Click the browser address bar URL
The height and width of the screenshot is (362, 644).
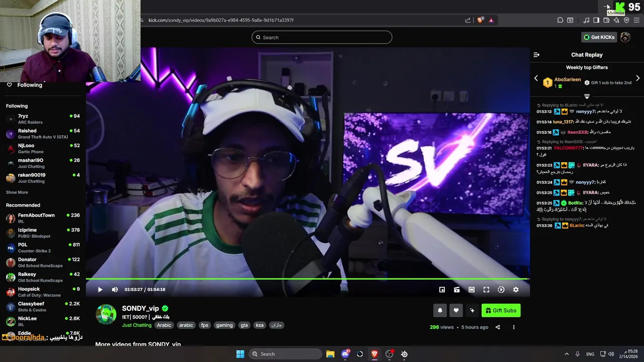point(221,20)
